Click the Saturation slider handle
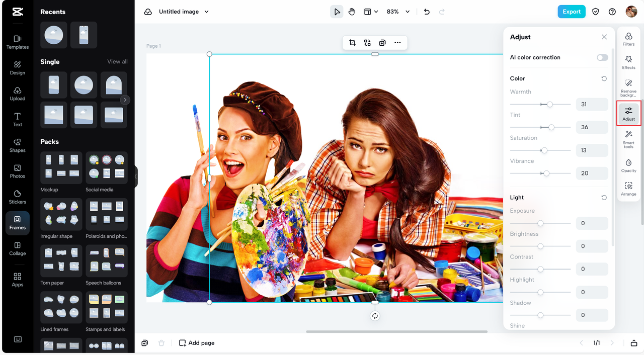This screenshot has width=644, height=355. pyautogui.click(x=544, y=150)
